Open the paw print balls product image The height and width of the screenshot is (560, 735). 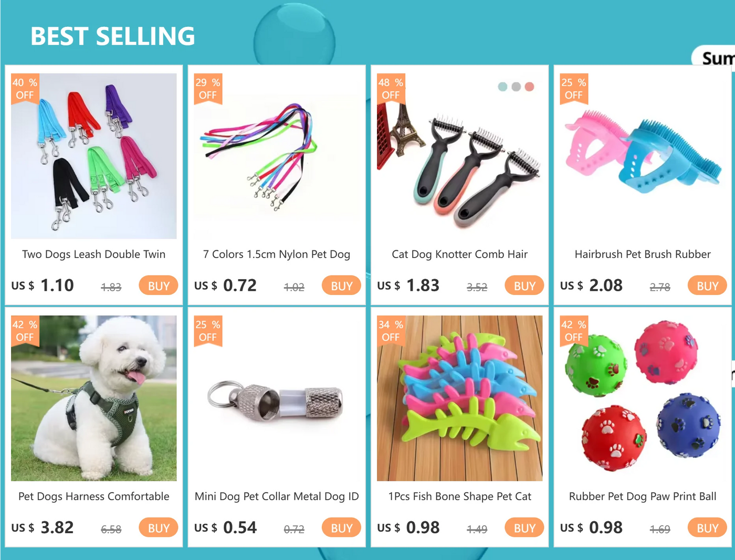[x=643, y=398]
